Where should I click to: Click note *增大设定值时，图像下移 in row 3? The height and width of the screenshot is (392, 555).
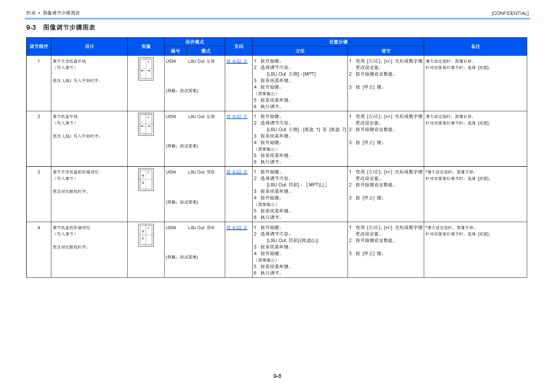[x=451, y=172]
